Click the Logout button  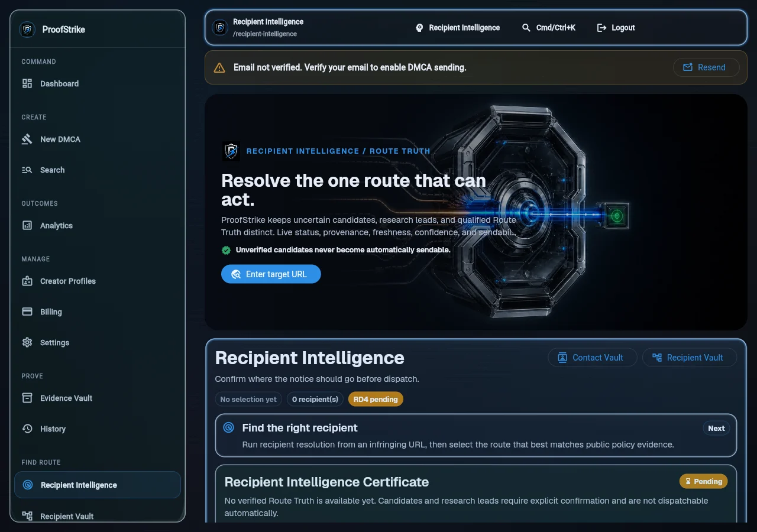click(616, 28)
